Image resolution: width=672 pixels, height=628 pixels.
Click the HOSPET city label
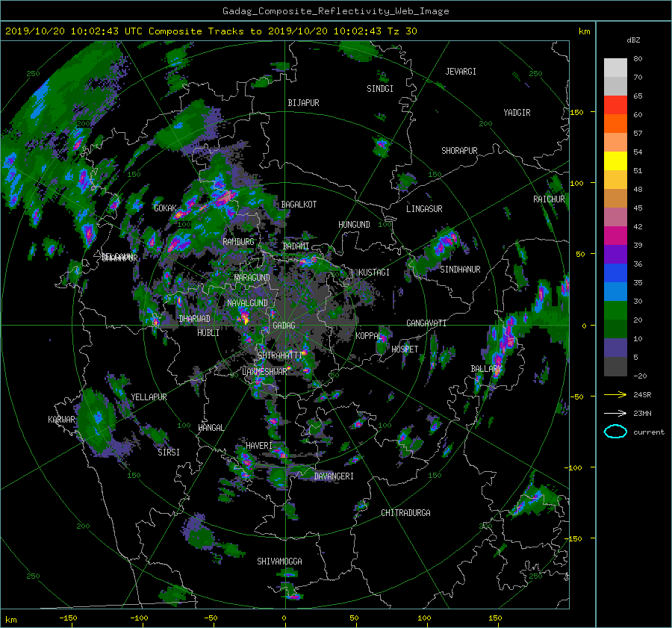click(x=405, y=349)
